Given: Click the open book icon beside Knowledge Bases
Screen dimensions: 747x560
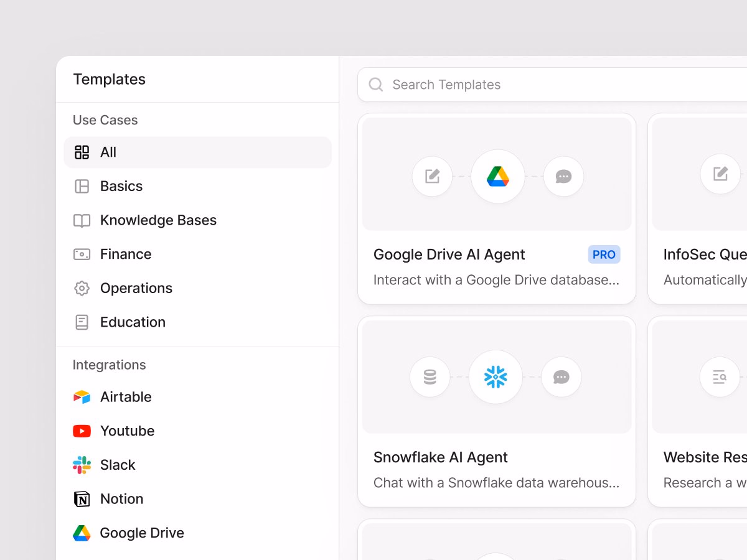Looking at the screenshot, I should coord(82,220).
